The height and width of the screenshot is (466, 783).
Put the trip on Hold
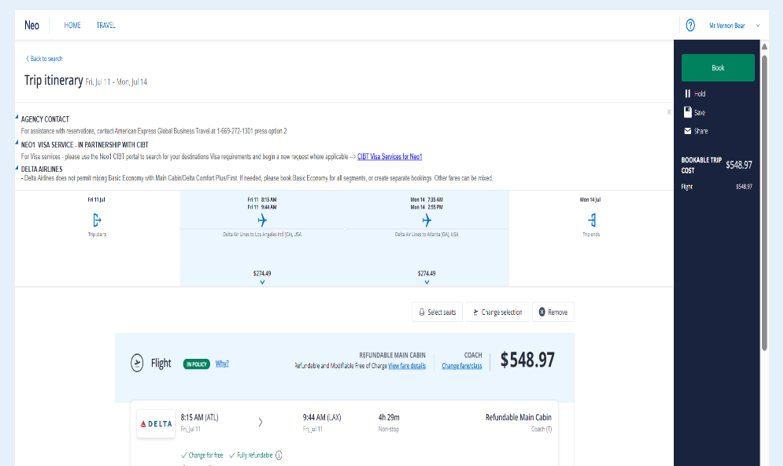[695, 93]
